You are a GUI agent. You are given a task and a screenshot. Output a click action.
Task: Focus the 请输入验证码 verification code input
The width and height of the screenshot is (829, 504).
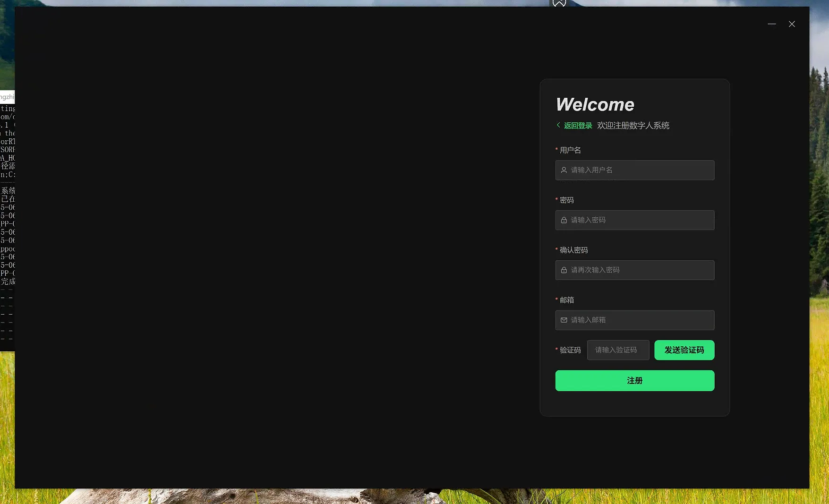(x=618, y=350)
